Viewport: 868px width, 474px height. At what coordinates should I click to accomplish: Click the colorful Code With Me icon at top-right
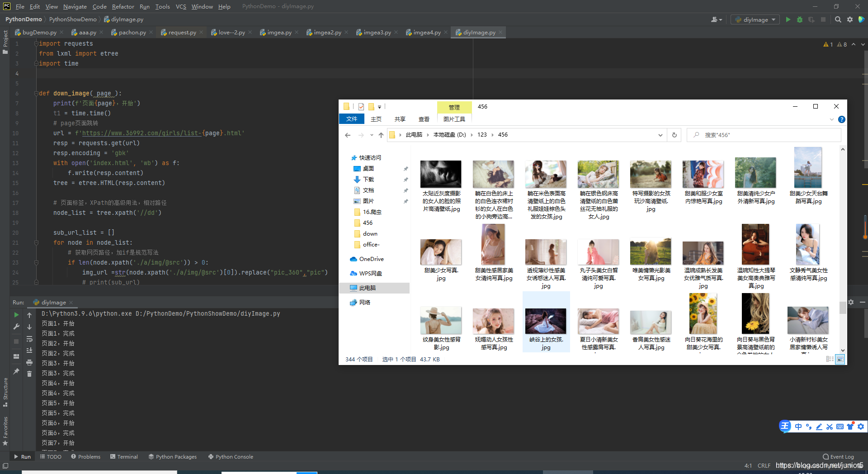point(861,19)
